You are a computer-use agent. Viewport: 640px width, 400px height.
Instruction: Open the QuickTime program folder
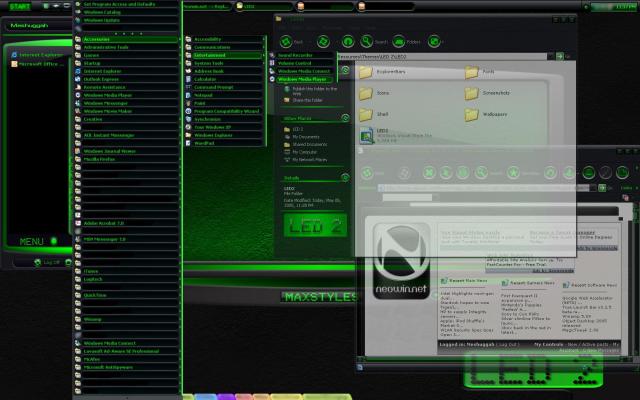coord(127,295)
